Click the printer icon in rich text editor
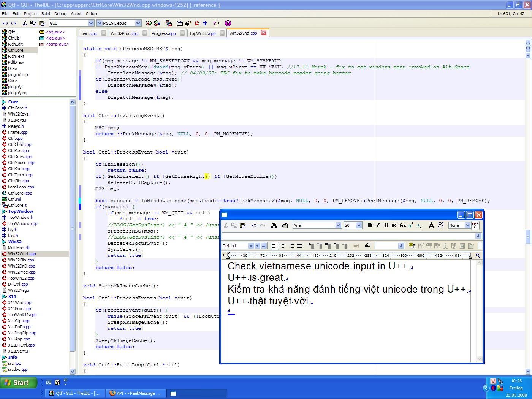This screenshot has width=532, height=399. click(285, 225)
